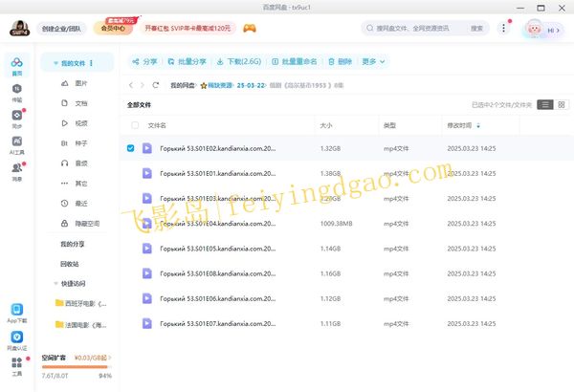Click the three-dot icon next to 我的文件
The height and width of the screenshot is (392, 574).
[91, 63]
